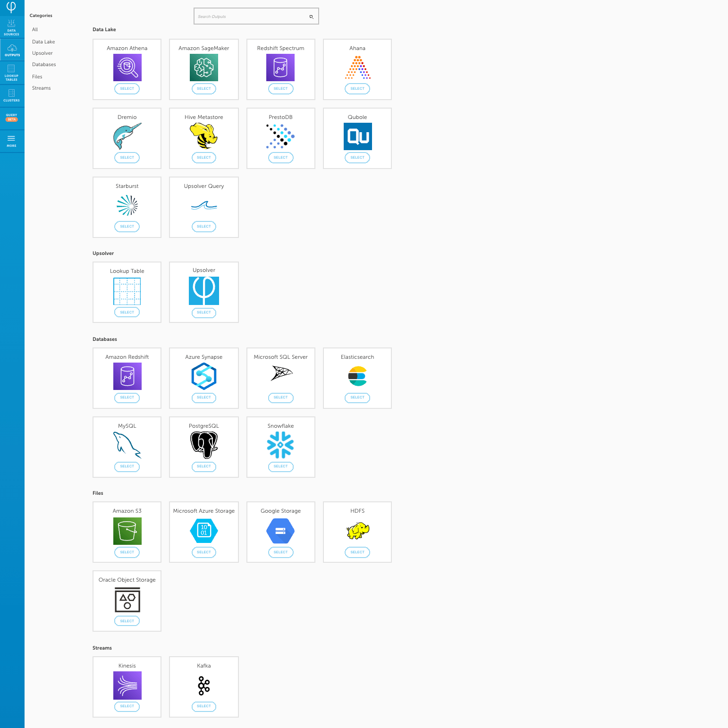Click the Amazon SageMaker logo

pyautogui.click(x=204, y=68)
